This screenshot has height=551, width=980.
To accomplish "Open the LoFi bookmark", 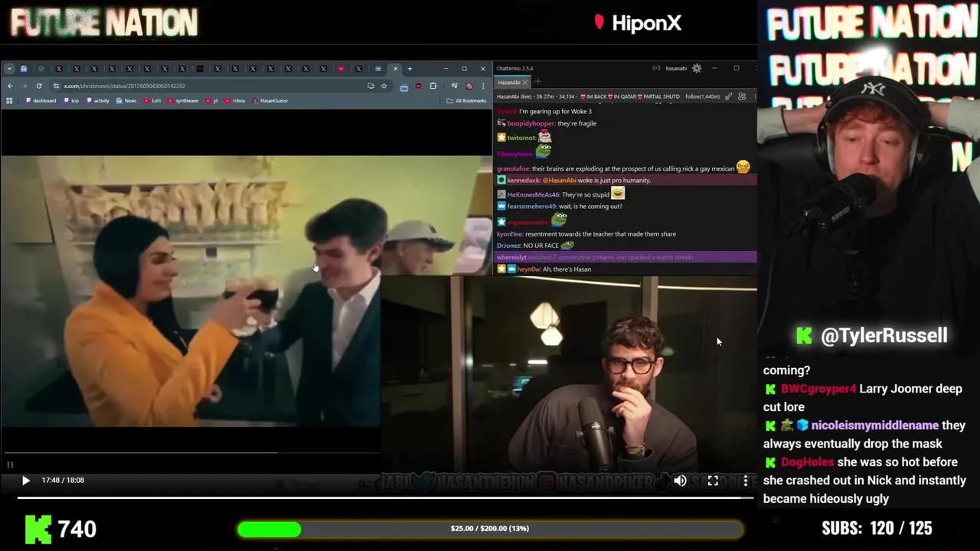I will (152, 101).
